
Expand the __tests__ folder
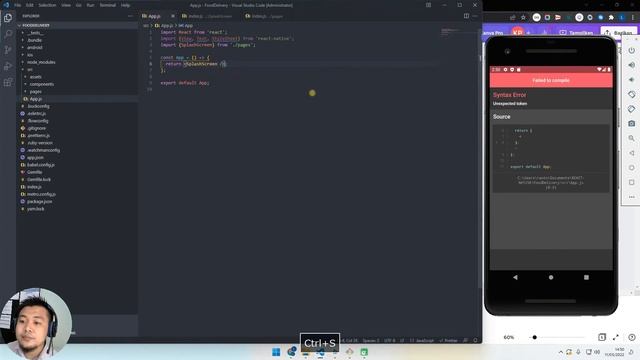click(35, 33)
